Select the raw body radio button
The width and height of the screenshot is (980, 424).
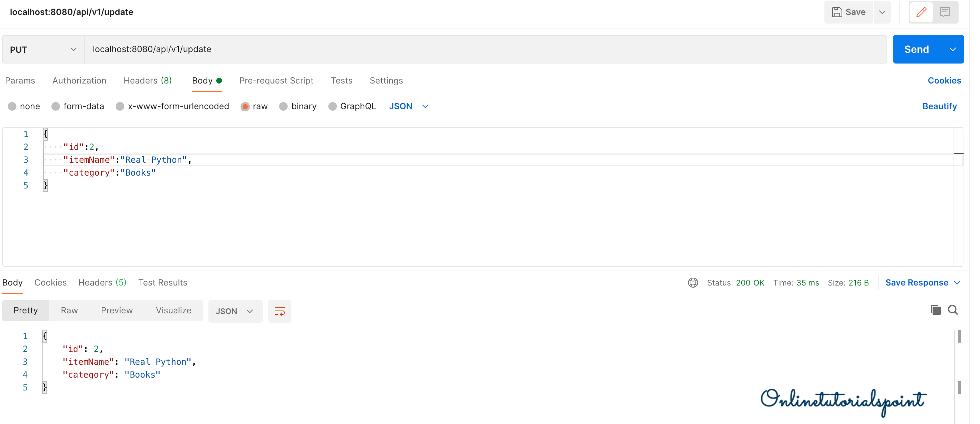click(x=245, y=107)
